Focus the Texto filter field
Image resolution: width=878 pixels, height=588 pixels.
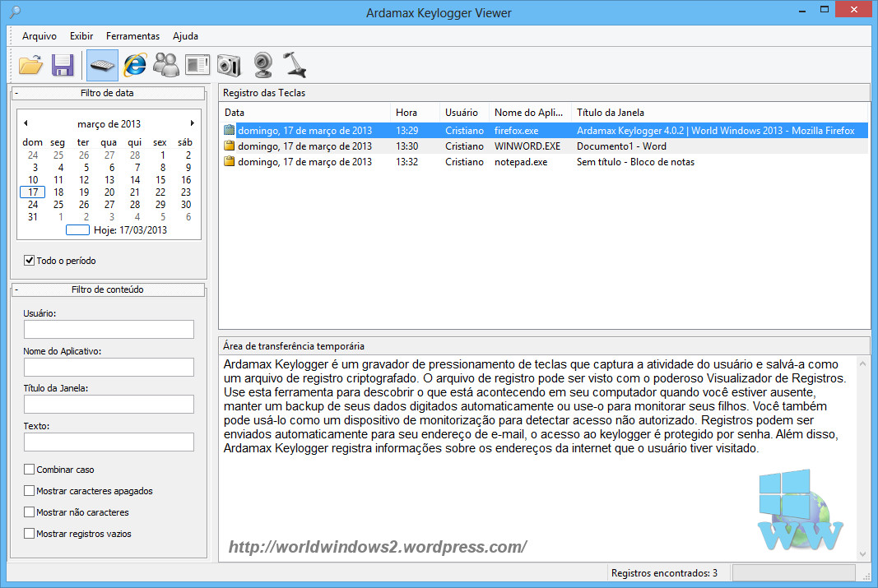[109, 442]
